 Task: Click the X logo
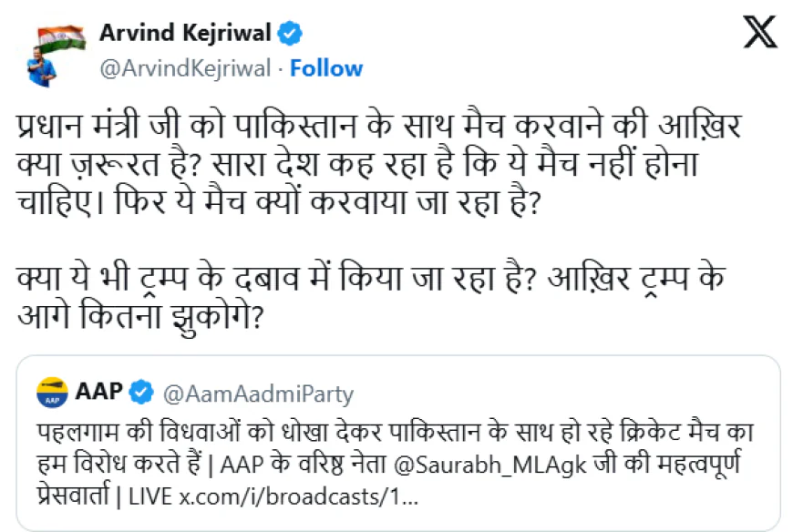coord(758,34)
